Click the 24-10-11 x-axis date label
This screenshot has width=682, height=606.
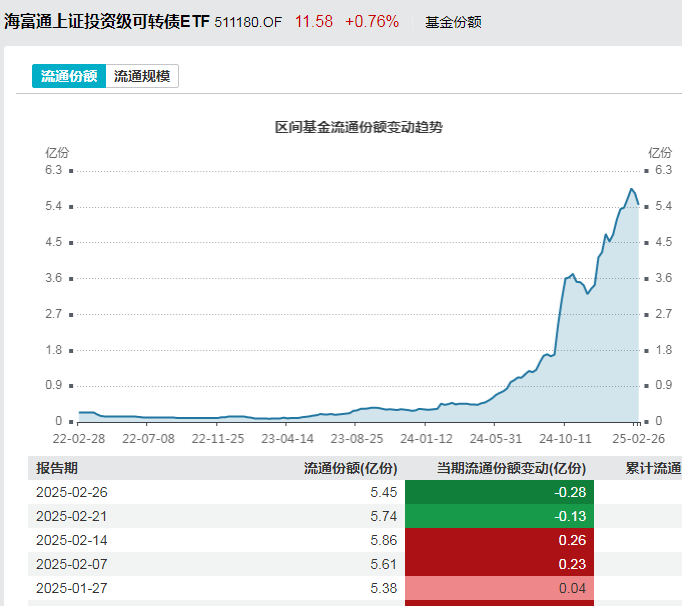tap(565, 439)
